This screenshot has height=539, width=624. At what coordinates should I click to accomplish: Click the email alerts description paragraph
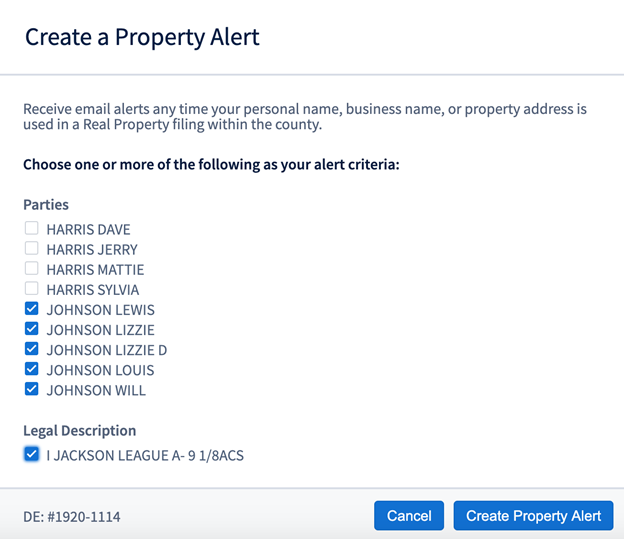pos(304,116)
